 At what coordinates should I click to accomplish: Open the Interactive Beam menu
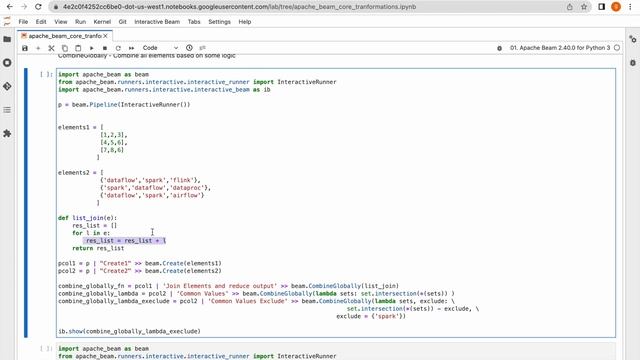(157, 22)
